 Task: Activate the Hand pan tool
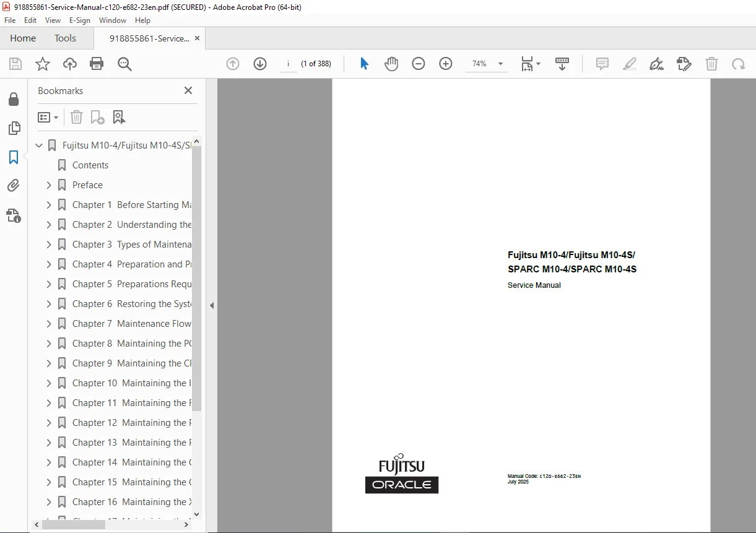(391, 64)
